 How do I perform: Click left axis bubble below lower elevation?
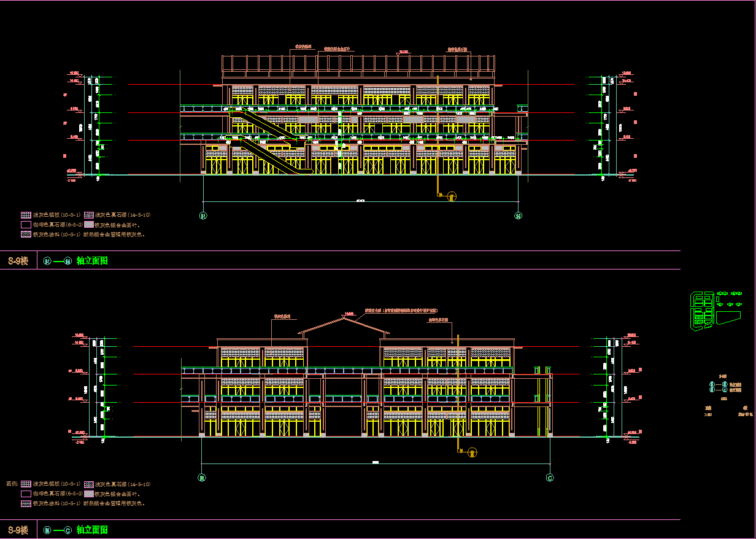202,477
